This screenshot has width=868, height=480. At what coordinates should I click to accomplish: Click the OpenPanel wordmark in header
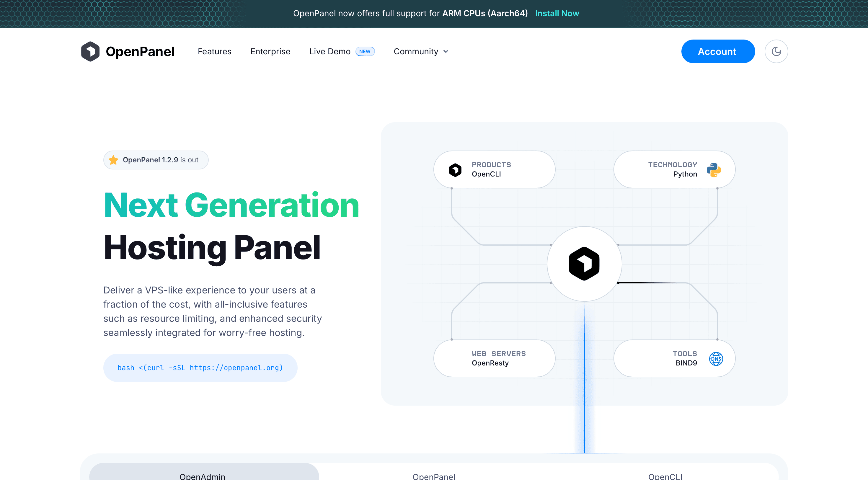pyautogui.click(x=140, y=52)
